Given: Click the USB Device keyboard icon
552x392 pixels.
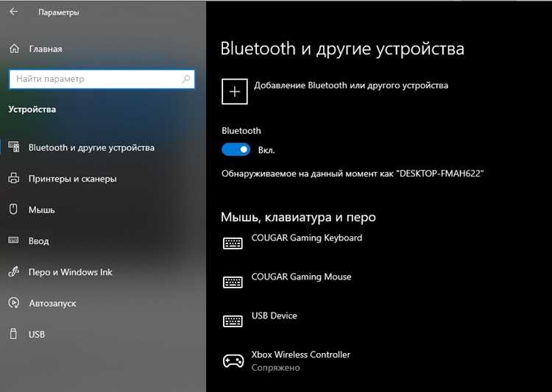Looking at the screenshot, I should (x=233, y=321).
